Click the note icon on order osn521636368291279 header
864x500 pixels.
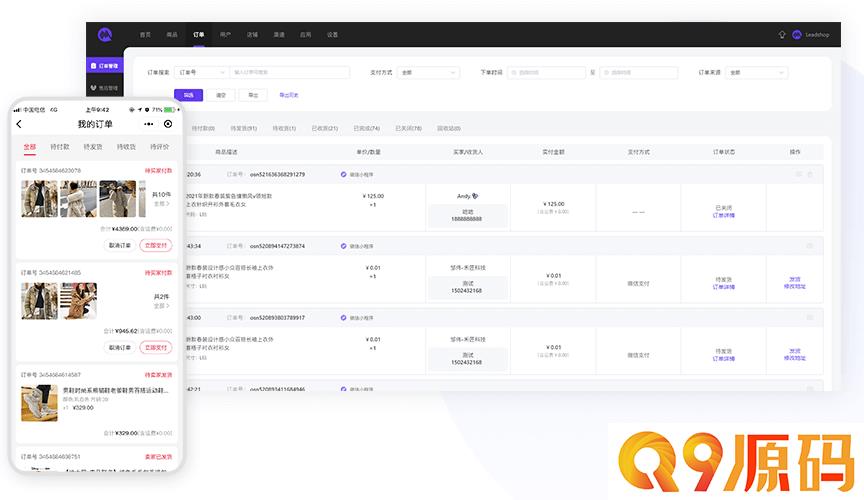point(798,174)
